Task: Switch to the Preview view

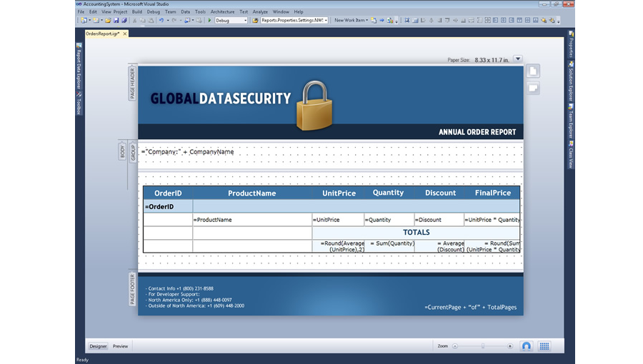Action: click(x=120, y=346)
